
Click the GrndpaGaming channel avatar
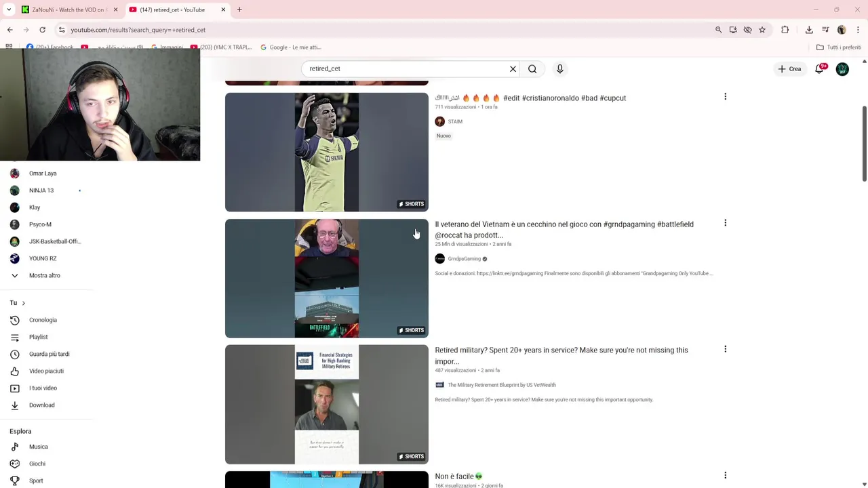439,258
